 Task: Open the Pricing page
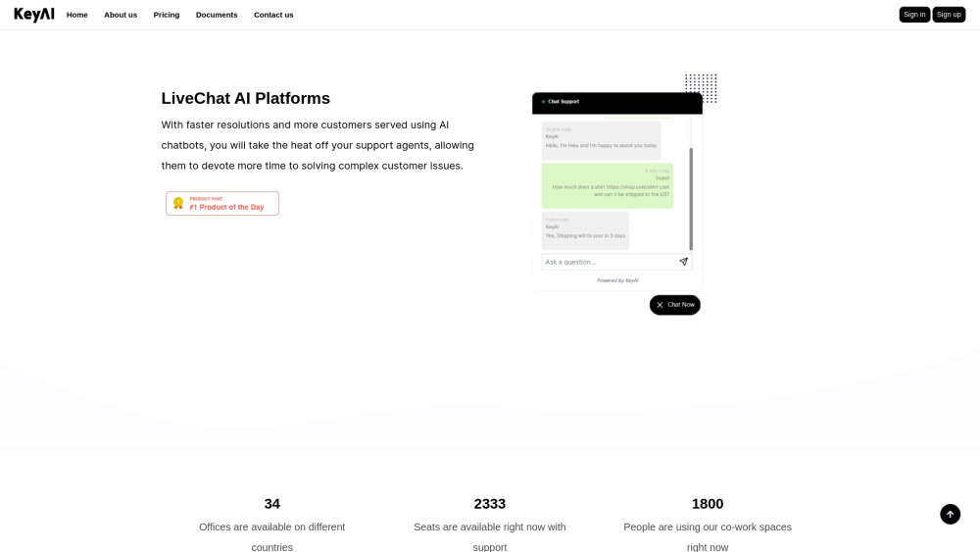pos(167,15)
